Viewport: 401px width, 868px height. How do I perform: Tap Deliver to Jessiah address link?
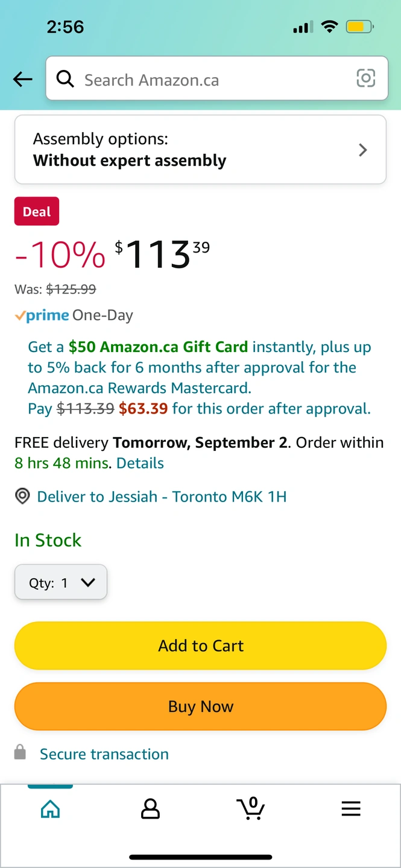tap(162, 497)
